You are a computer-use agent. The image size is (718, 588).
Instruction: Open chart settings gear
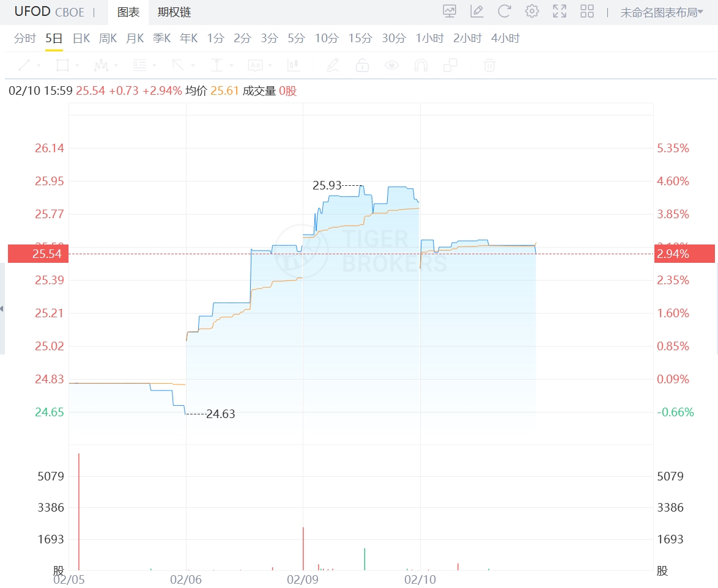click(x=531, y=11)
